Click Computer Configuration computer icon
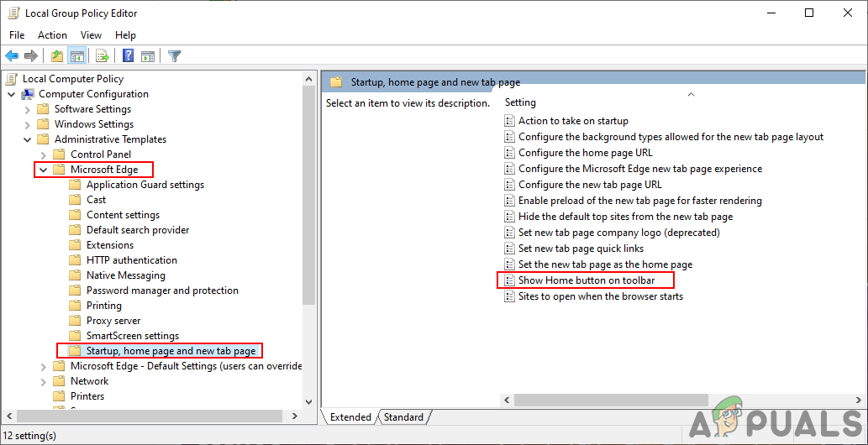 pyautogui.click(x=29, y=94)
